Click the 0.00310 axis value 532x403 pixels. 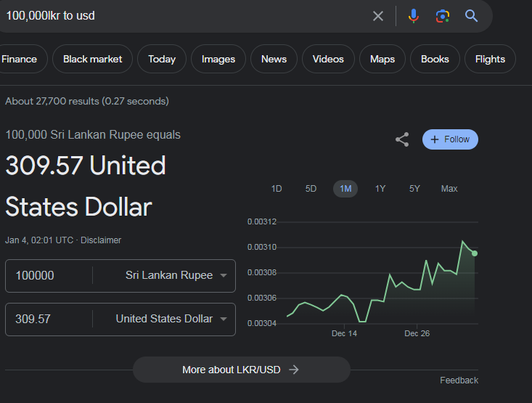262,247
